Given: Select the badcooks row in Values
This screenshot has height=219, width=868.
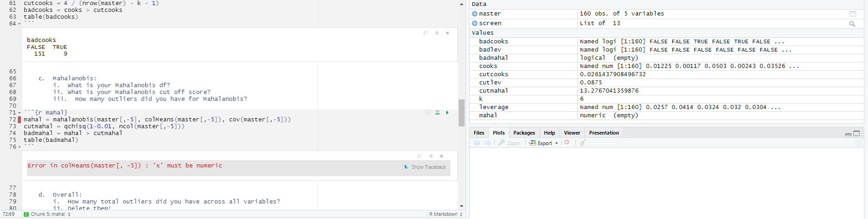Looking at the screenshot, I should tap(666, 42).
